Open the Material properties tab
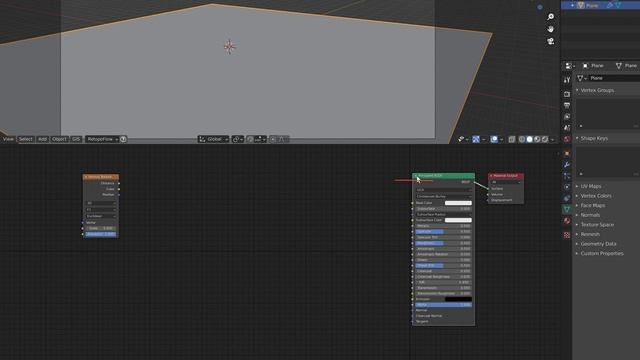Screen dimensions: 640x360 tap(567, 221)
